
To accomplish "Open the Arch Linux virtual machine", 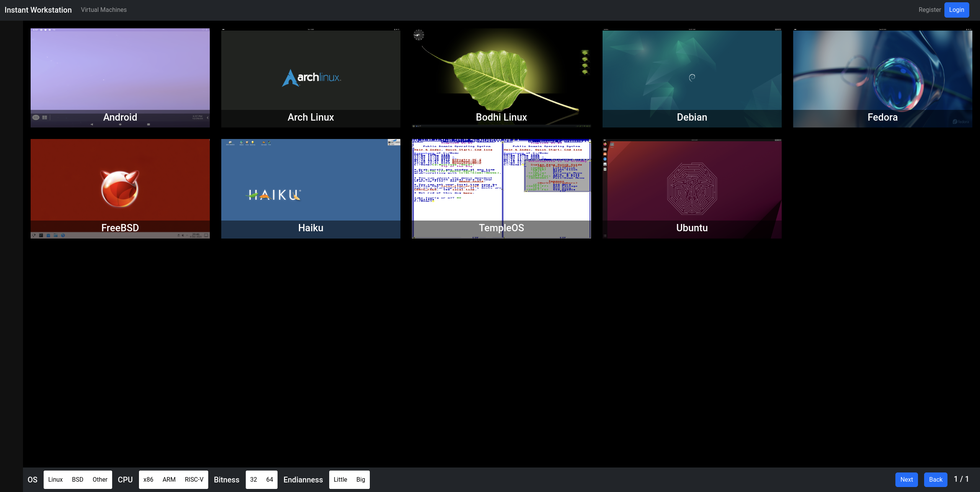I will tap(310, 78).
